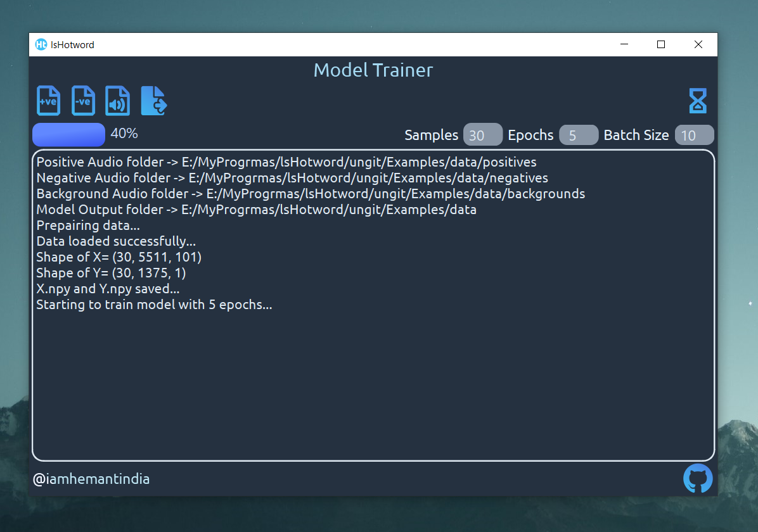
Task: Click the Samples label
Action: (431, 135)
